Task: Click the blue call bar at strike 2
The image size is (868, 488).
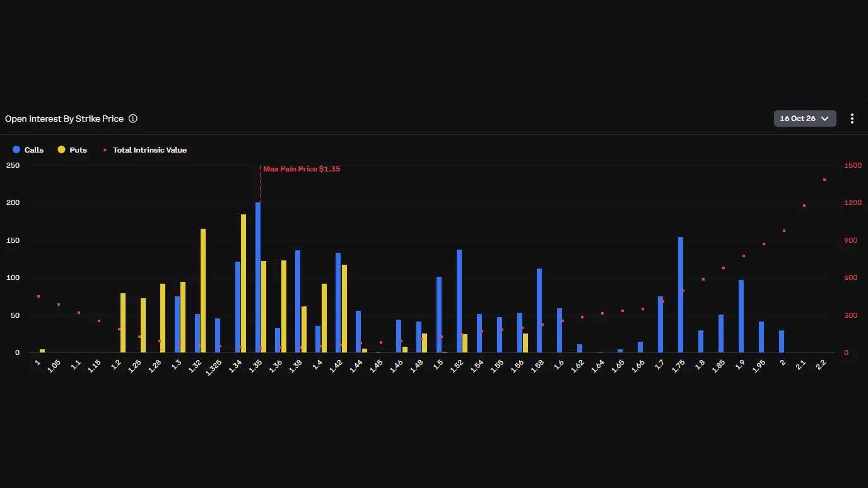Action: pos(782,342)
